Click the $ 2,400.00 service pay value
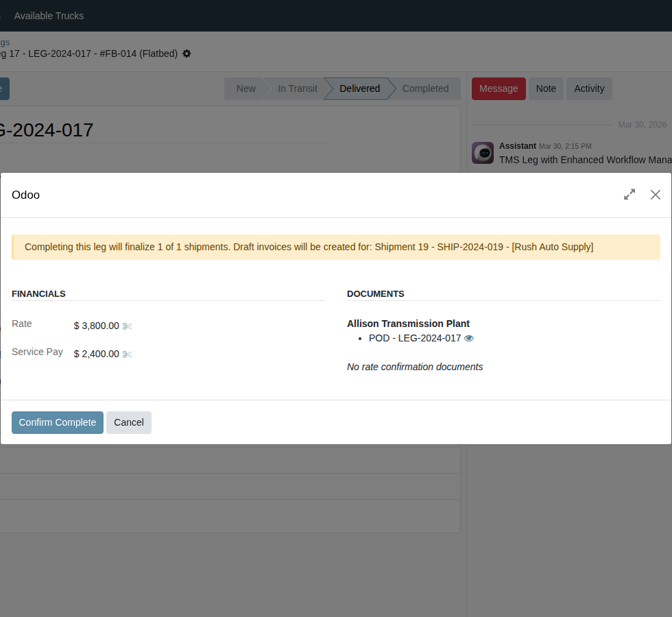This screenshot has height=617, width=672. point(97,354)
